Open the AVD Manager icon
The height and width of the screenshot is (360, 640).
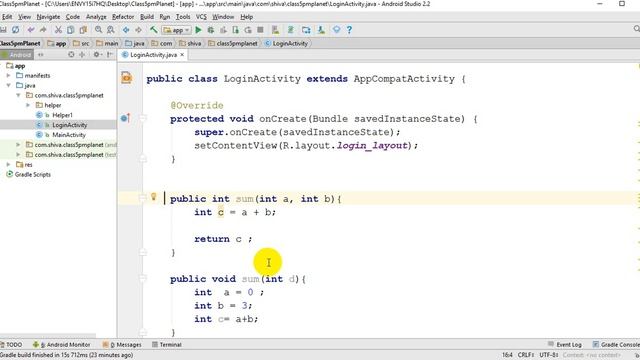pyautogui.click(x=276, y=30)
